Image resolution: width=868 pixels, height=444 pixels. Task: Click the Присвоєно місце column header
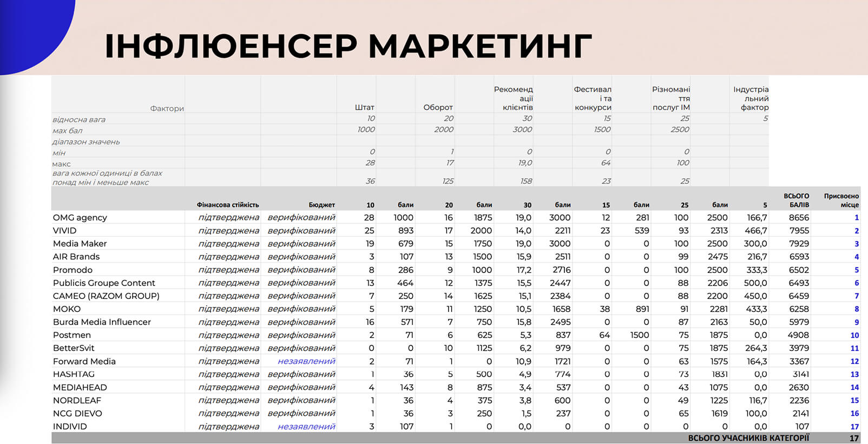(x=841, y=201)
